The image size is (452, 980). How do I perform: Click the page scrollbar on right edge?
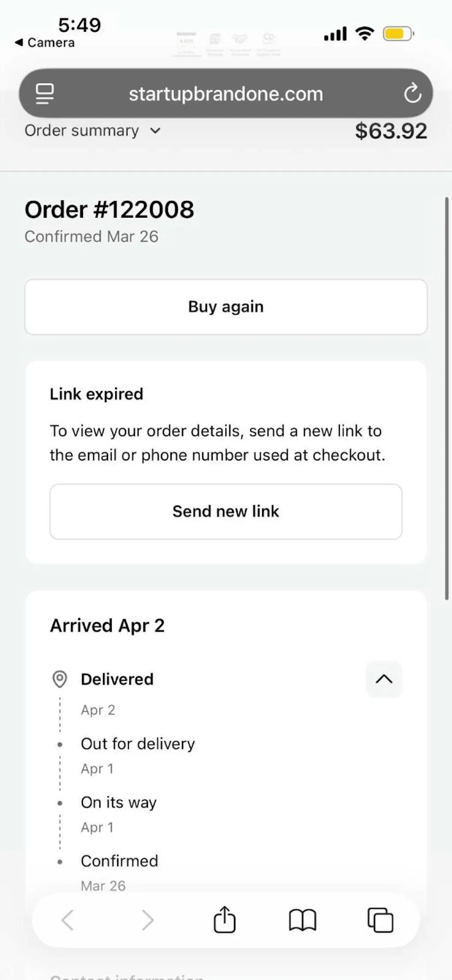pos(447,397)
